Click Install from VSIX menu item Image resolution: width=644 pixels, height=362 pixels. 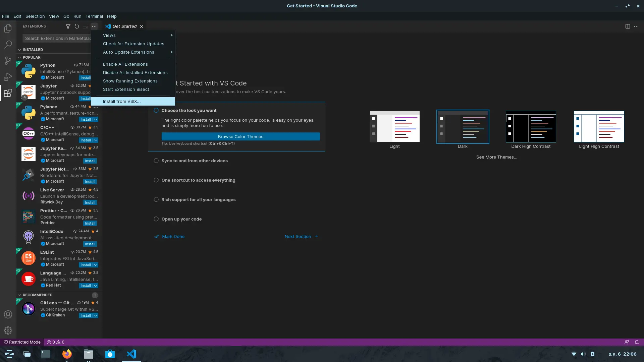point(122,101)
